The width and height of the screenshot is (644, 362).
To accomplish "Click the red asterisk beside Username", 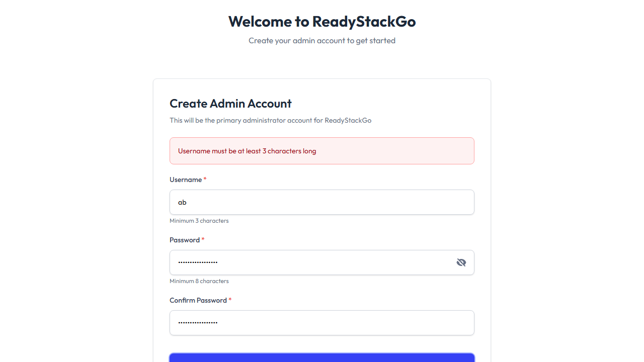I will [205, 179].
